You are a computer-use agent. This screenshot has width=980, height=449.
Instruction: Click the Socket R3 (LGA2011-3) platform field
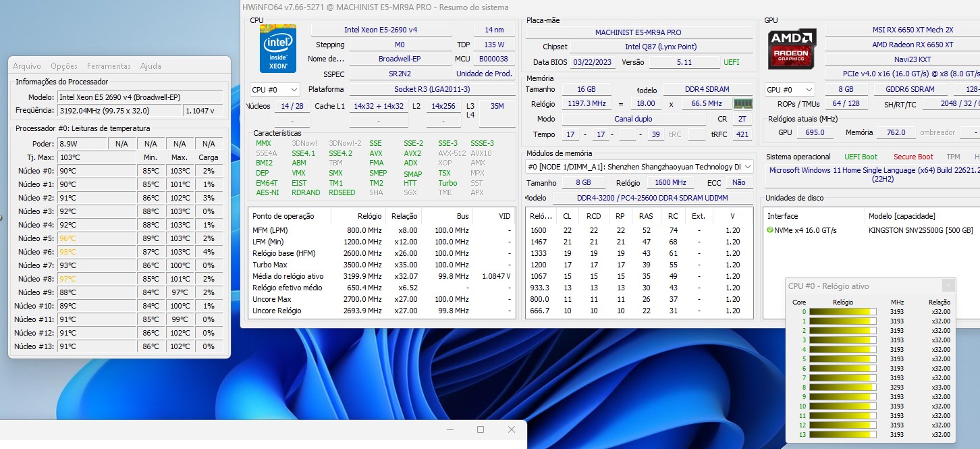(432, 89)
